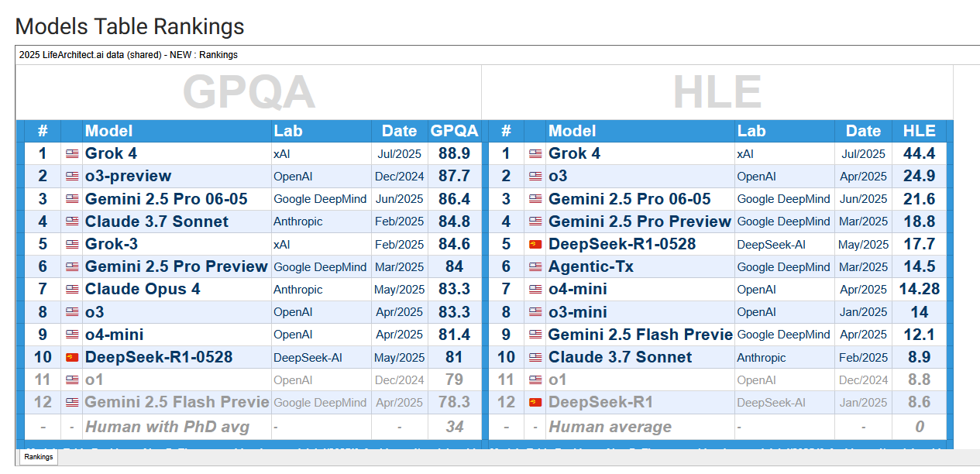Screen dimensions: 980x474
Task: Select the Claude Opus 4 model cell
Action: pos(177,289)
